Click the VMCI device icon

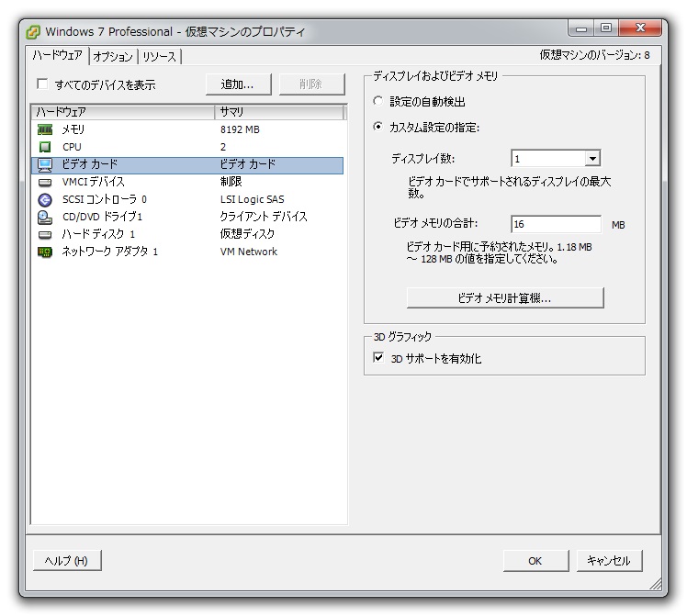(45, 182)
